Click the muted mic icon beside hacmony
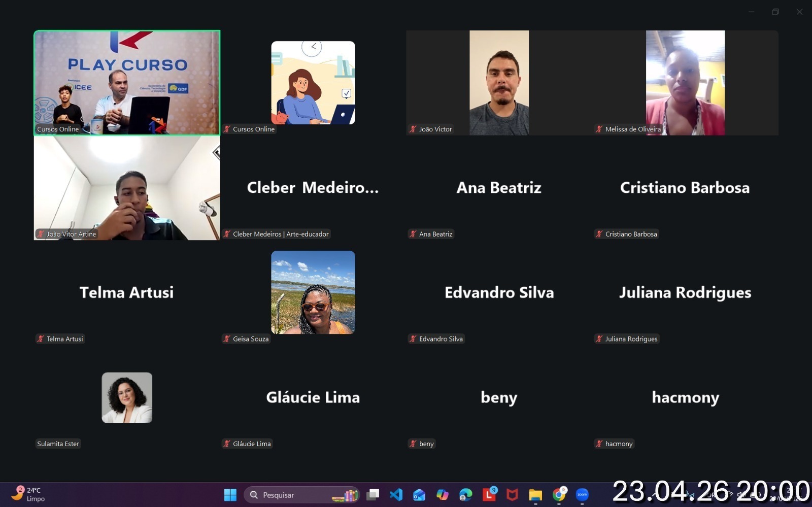The image size is (812, 507). coord(599,444)
